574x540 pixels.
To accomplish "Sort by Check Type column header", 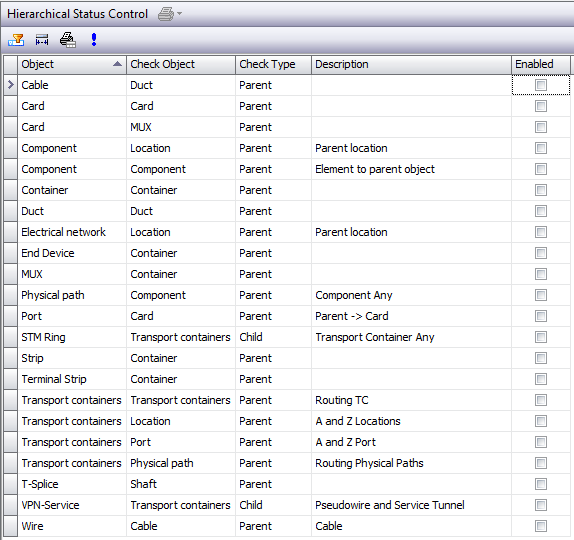I will click(x=273, y=64).
